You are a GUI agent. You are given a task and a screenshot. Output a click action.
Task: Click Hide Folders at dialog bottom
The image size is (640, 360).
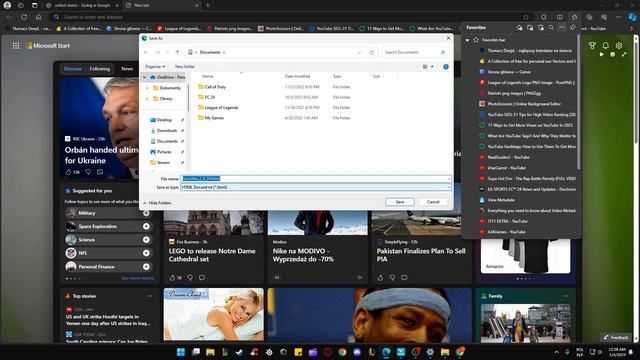pos(157,203)
